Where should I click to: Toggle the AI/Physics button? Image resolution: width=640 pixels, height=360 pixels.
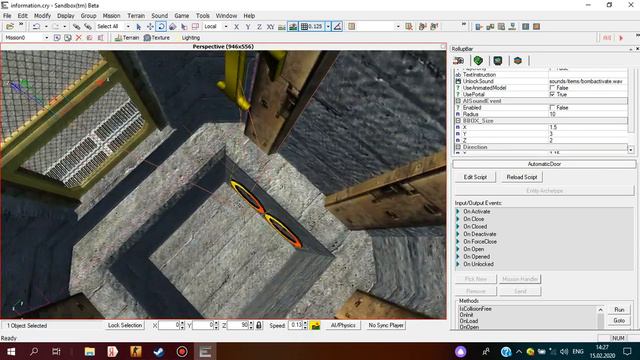click(x=343, y=325)
